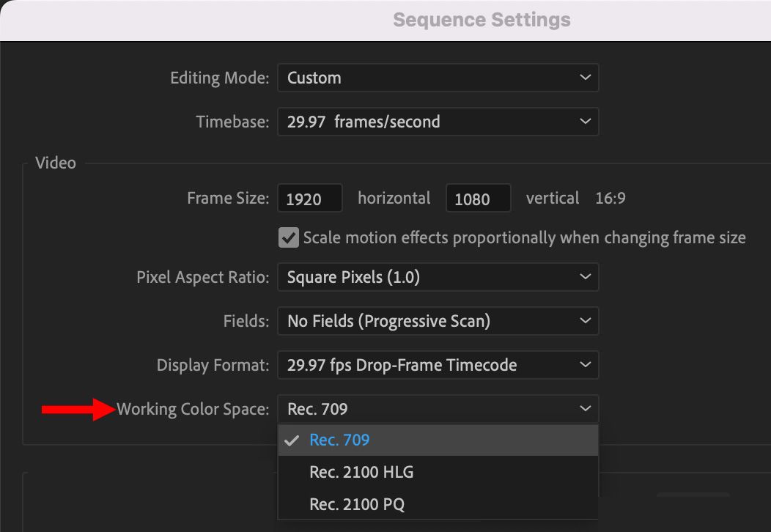Click the Display Format chevron arrow

coord(585,365)
